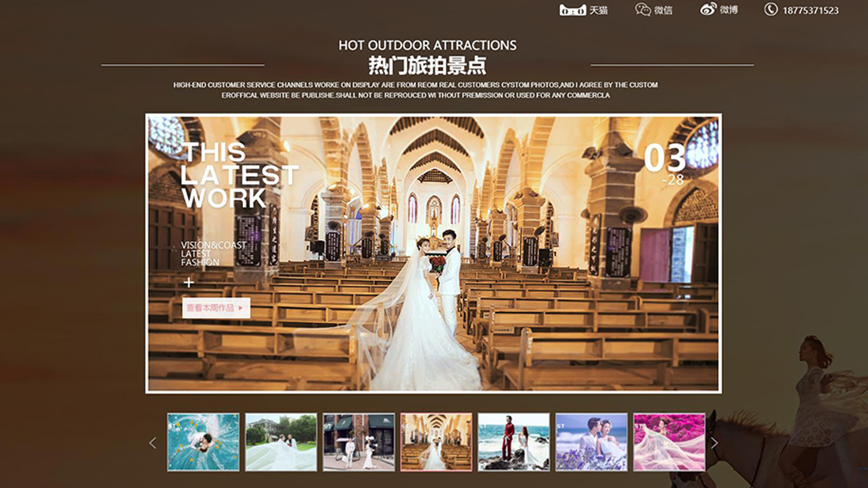Open the 天猫 text link
This screenshot has width=868, height=488.
pyautogui.click(x=599, y=10)
